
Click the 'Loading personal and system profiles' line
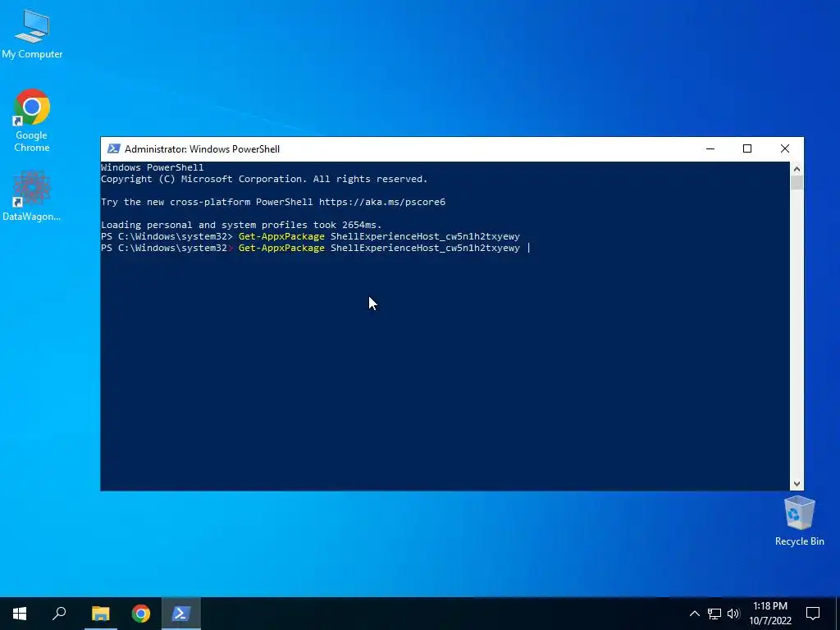242,225
